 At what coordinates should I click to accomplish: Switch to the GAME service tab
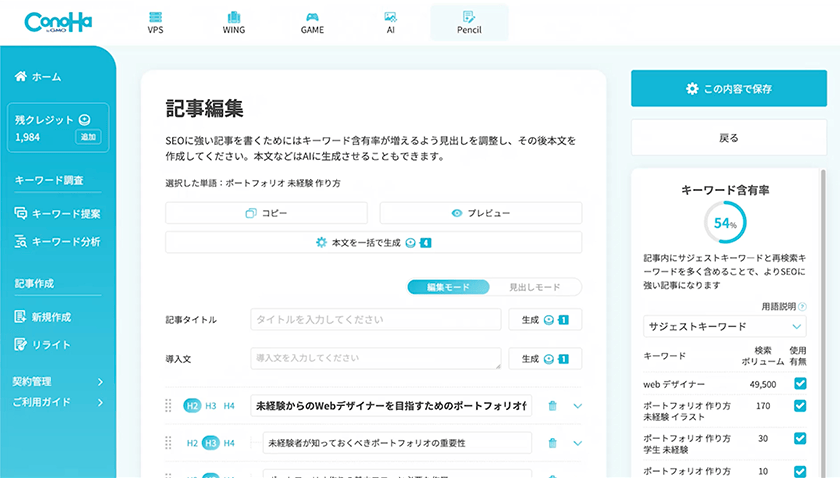(312, 22)
